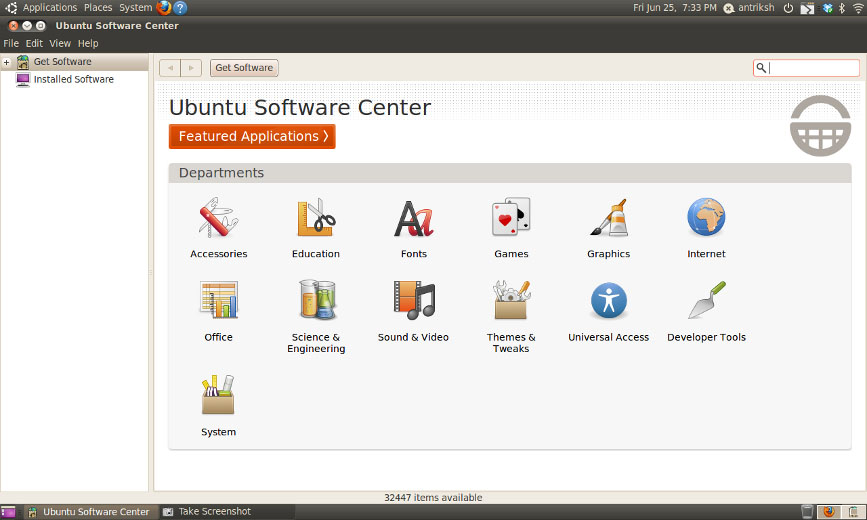This screenshot has height=520, width=867.
Task: Expand the Get Software tree node
Action: [7, 62]
